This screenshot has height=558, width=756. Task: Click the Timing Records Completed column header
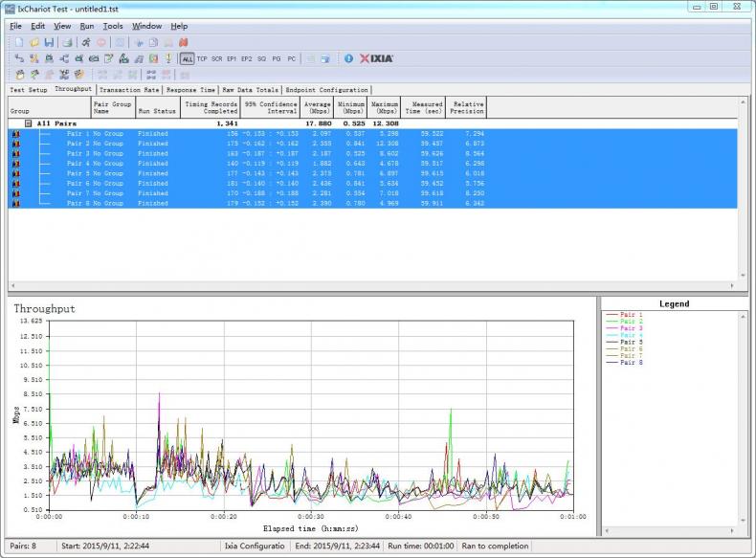[x=211, y=107]
